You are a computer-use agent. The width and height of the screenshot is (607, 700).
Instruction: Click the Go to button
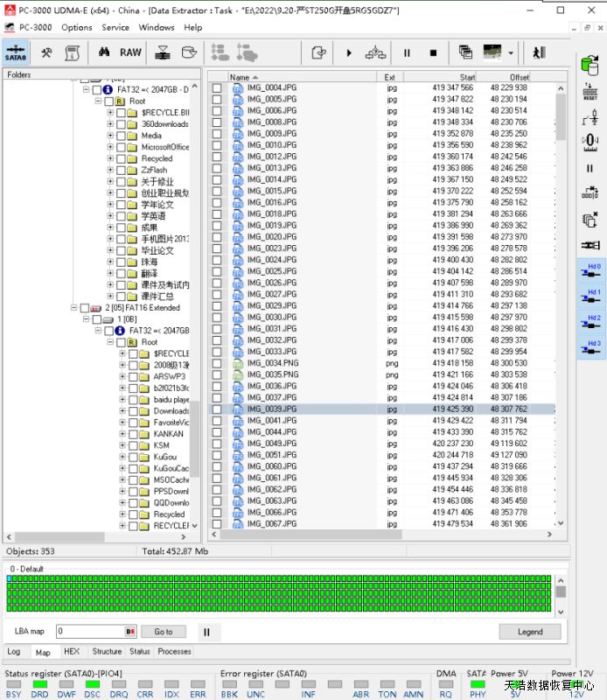164,631
